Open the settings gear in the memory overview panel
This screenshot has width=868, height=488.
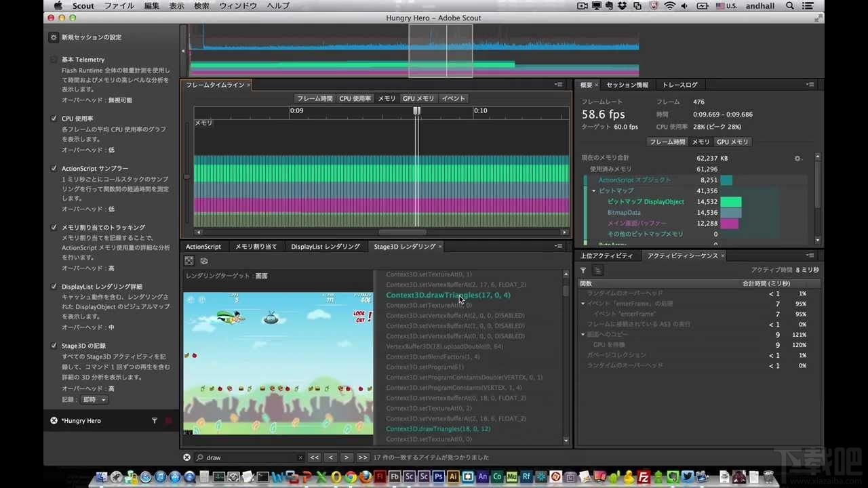click(x=798, y=157)
